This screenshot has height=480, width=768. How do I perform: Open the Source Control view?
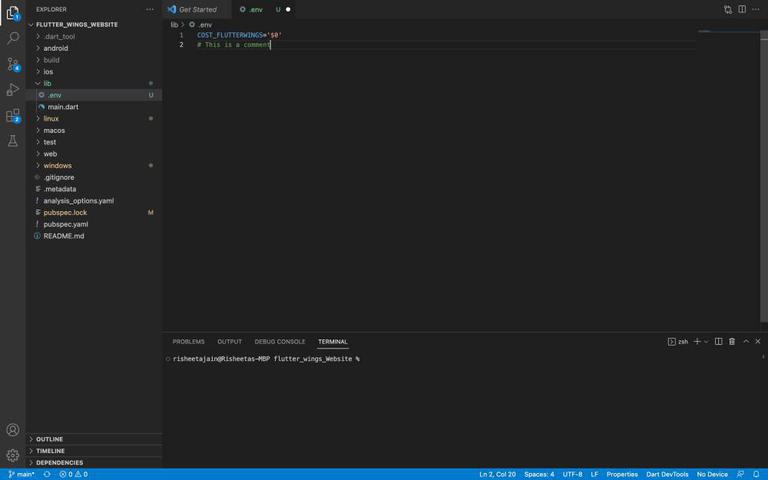[13, 64]
